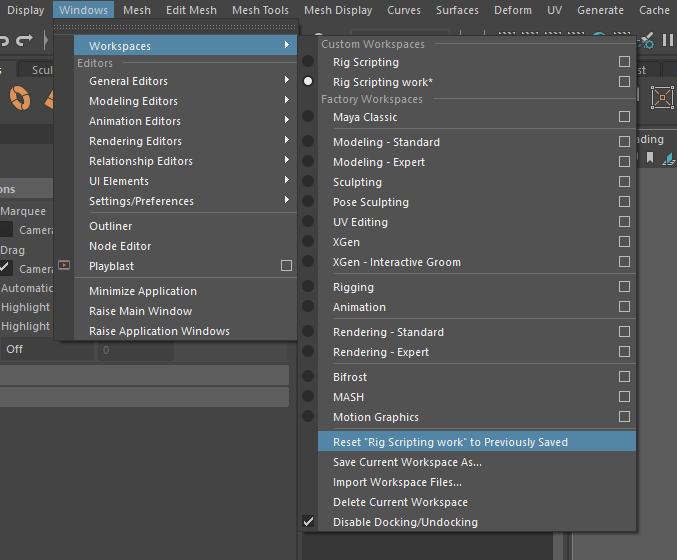Choose Raise Main Window
This screenshot has height=560, width=677.
186,311
